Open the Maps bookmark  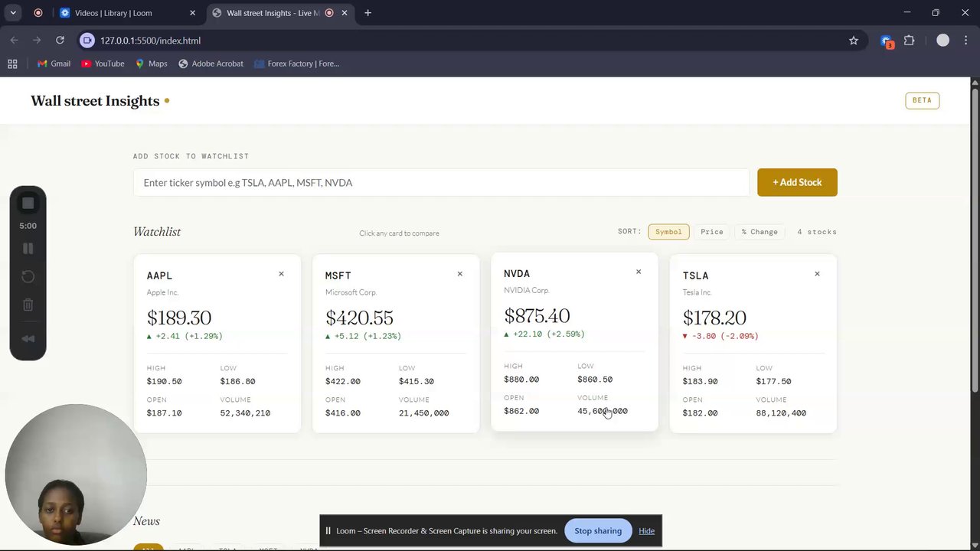[151, 64]
